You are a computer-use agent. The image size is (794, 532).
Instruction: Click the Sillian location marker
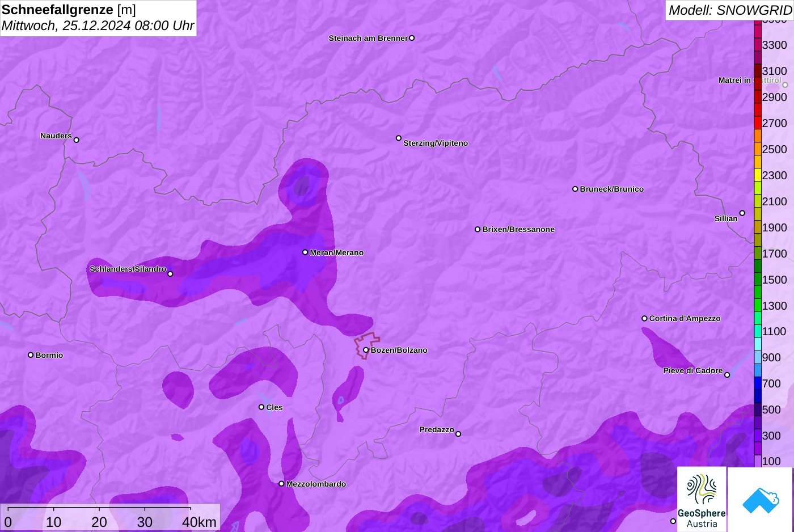[742, 213]
